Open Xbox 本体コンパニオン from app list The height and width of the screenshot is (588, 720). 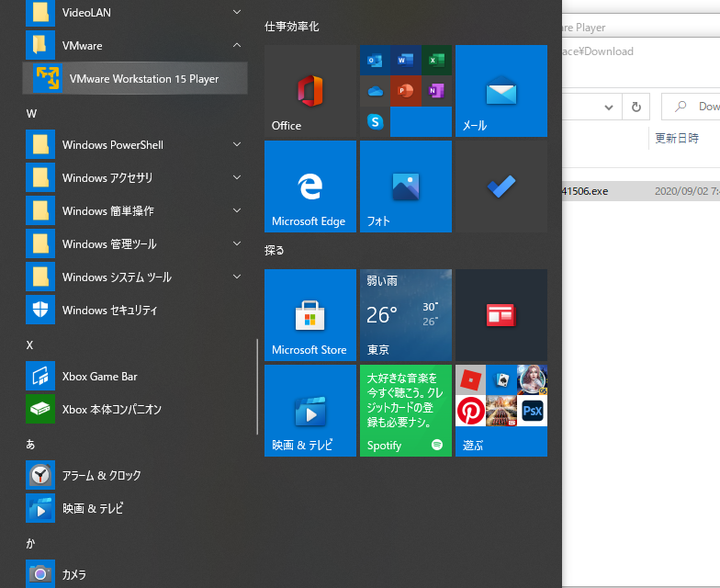(135, 410)
